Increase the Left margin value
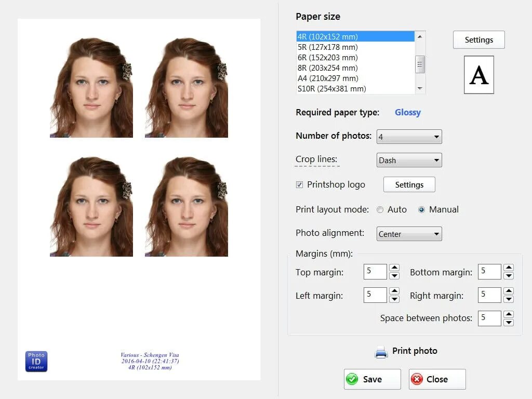Screen dimensions: 532x399 point(394,291)
